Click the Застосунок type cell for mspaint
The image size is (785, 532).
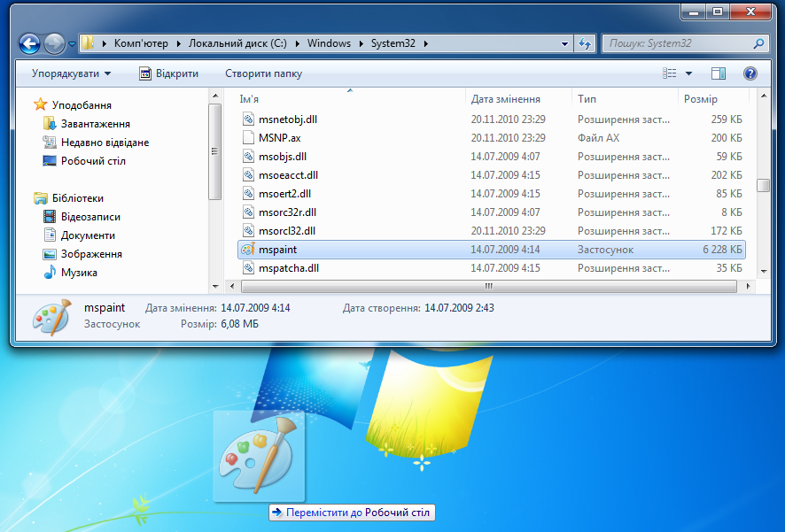[605, 250]
